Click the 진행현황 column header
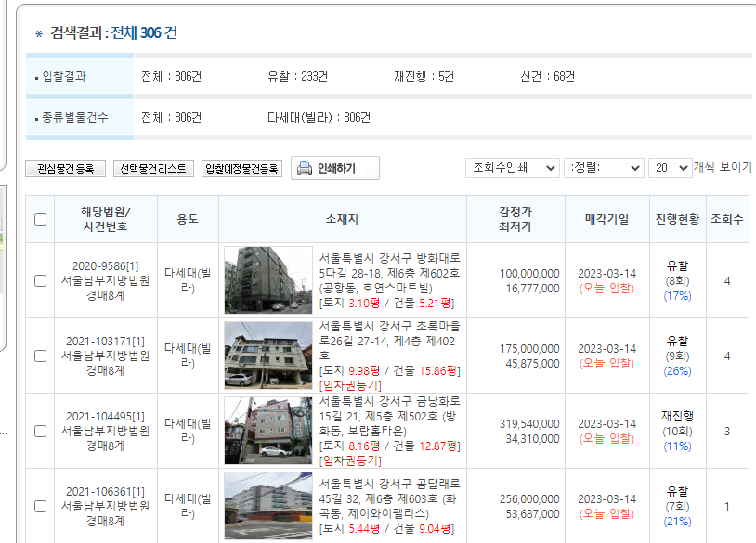 677,219
